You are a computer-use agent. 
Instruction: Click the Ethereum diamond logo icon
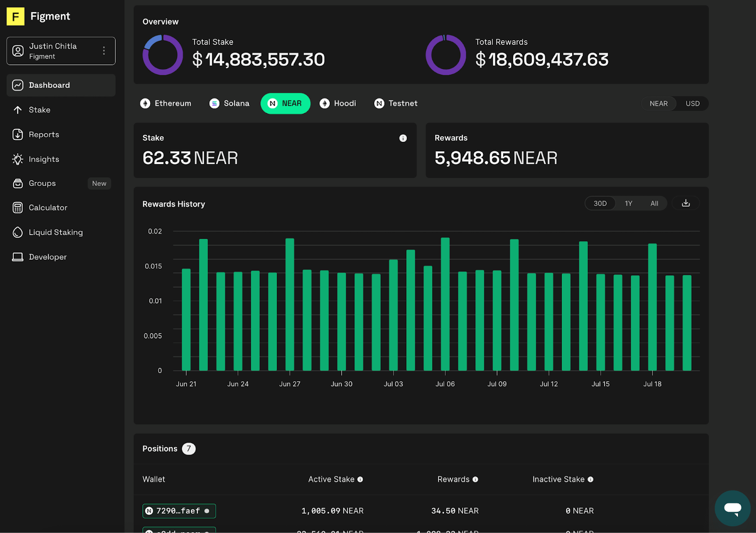pos(145,104)
